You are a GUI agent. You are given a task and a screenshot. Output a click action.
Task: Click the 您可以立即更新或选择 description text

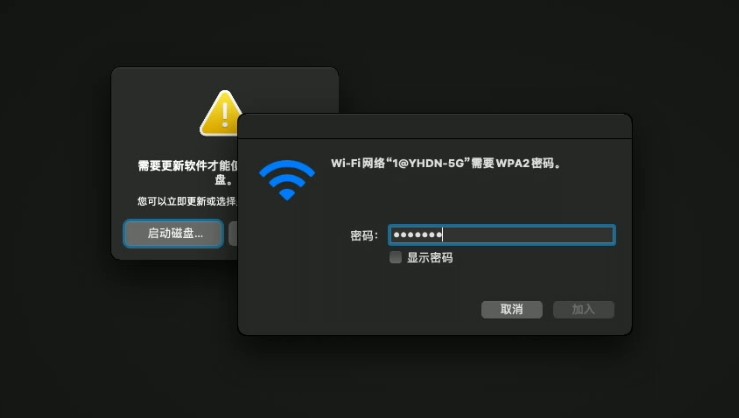tap(187, 201)
